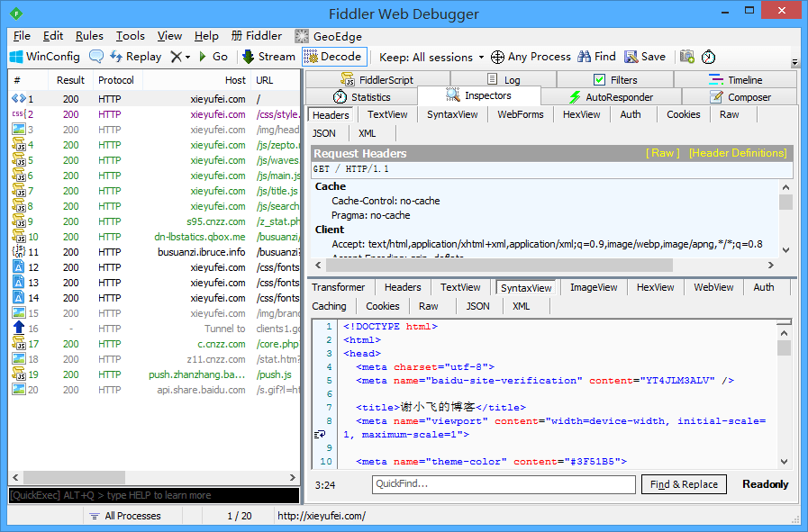Open request Cookies inspector tab
This screenshot has height=532, width=808.
click(x=684, y=114)
